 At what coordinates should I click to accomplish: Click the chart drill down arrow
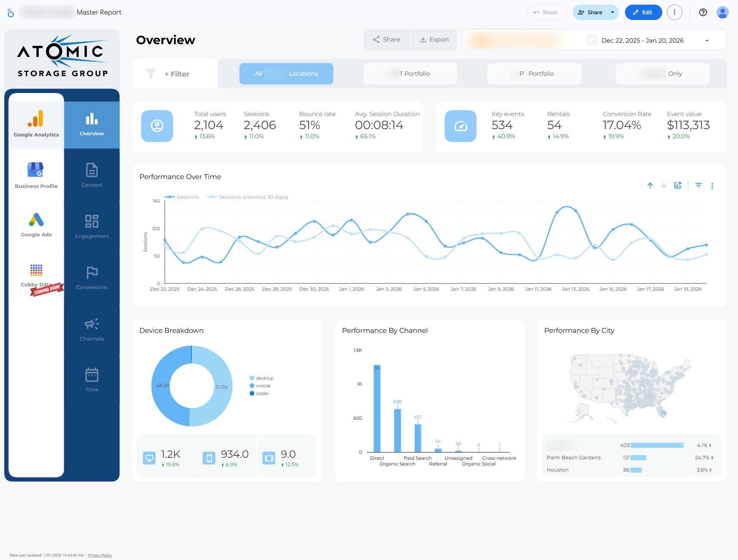(664, 186)
